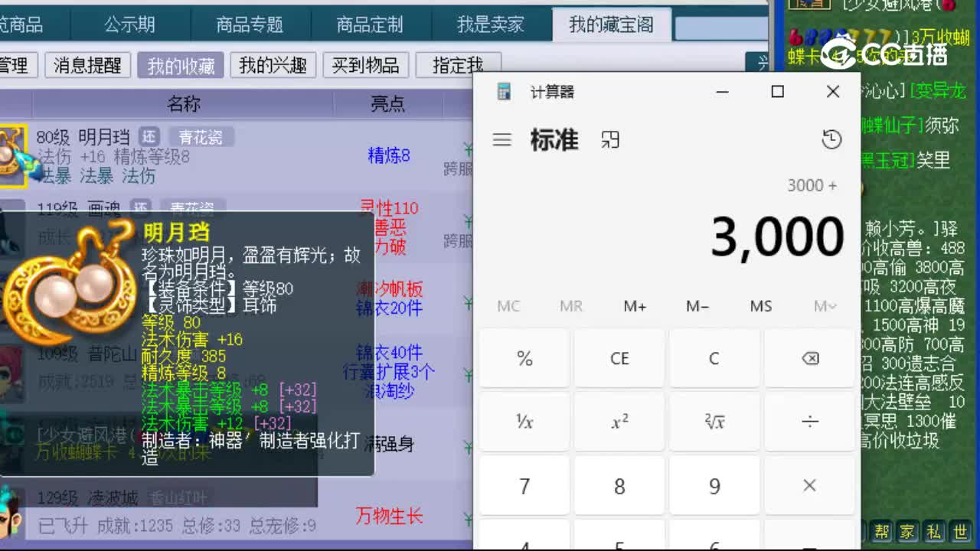The width and height of the screenshot is (980, 551).
Task: Click the 青花瓷 server tag on 明月珰 row
Action: point(201,137)
